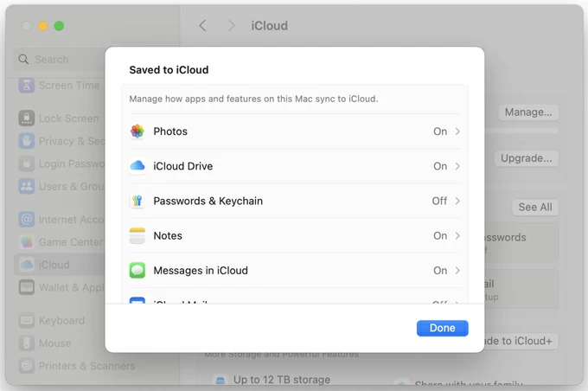588x391 pixels.
Task: Click the Game Center sidebar icon
Action: click(x=27, y=242)
